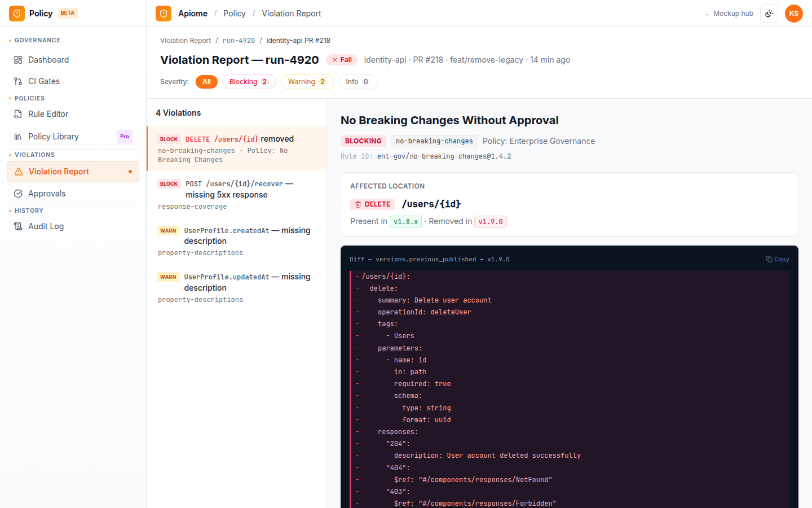Click the DELETE method badge with trash icon
The height and width of the screenshot is (508, 812).
[372, 204]
